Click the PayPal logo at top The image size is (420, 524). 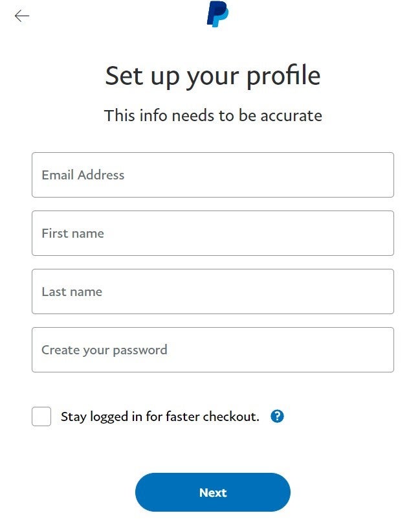(x=217, y=14)
